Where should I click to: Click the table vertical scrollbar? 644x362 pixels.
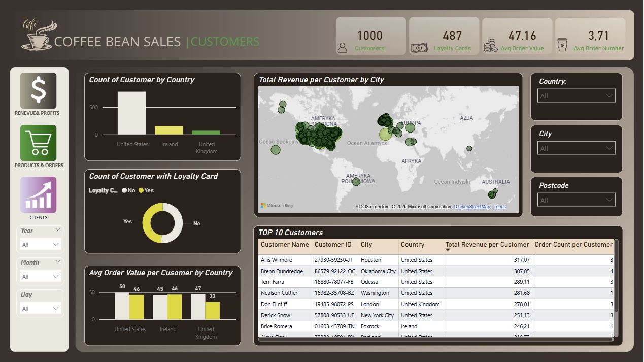(x=616, y=277)
